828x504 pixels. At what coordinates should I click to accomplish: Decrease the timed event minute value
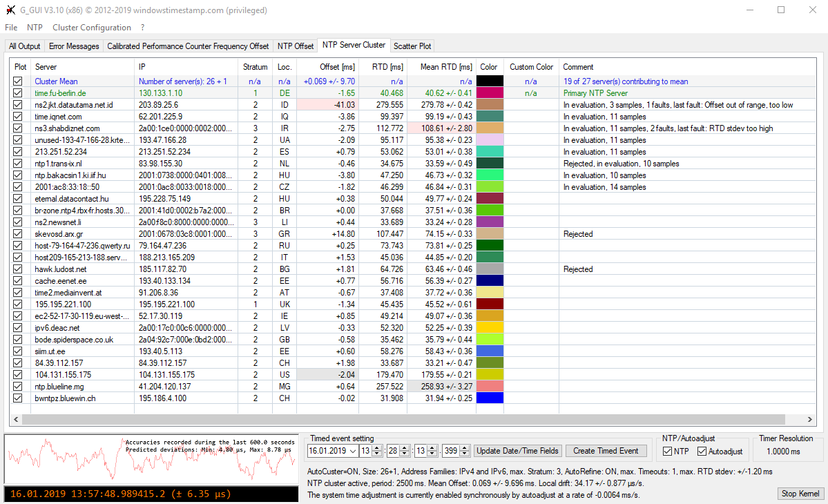405,454
